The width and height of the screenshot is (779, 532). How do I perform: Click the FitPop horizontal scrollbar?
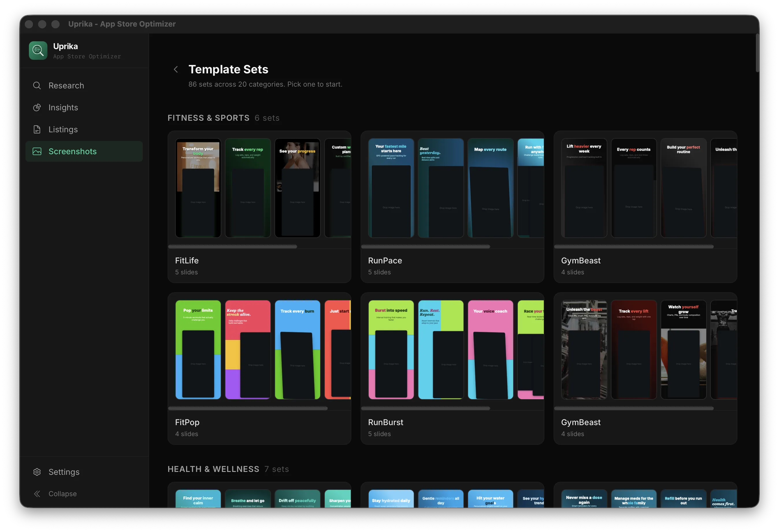248,408
